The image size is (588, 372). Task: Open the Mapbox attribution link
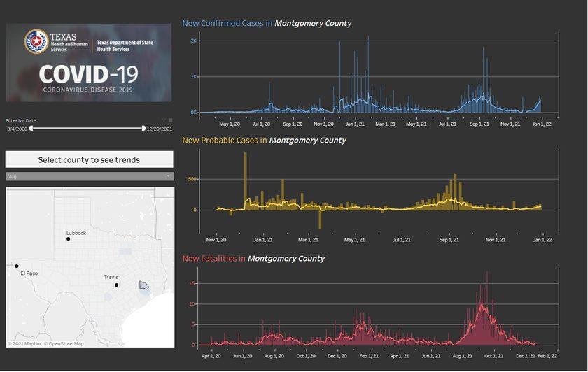[x=24, y=343]
